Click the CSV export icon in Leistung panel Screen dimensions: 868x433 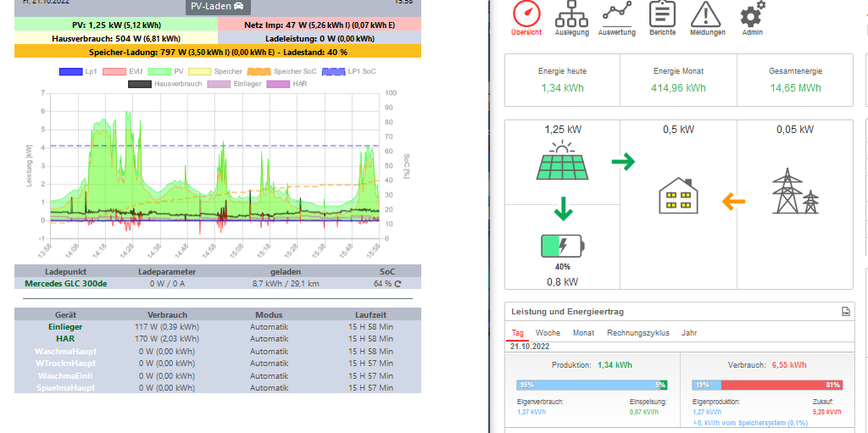click(845, 312)
